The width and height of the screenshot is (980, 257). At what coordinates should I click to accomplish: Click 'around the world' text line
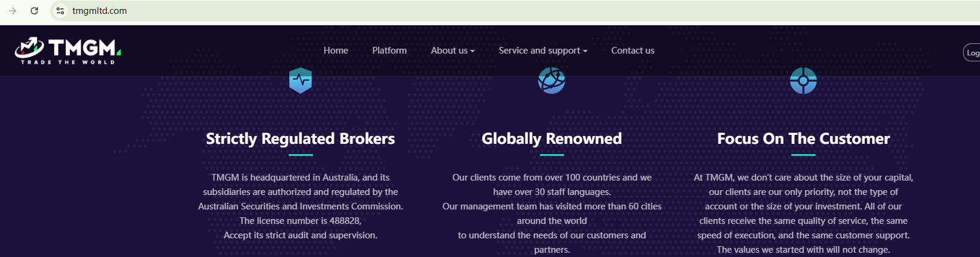(551, 221)
